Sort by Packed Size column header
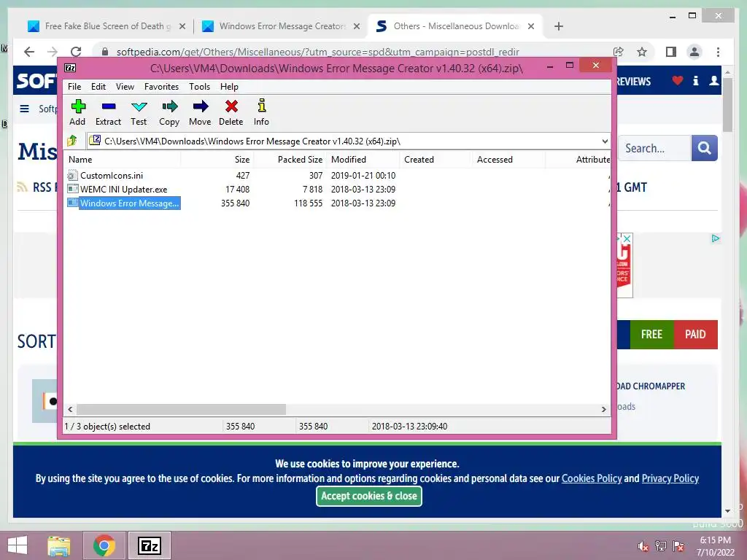This screenshot has width=747, height=560. point(290,160)
